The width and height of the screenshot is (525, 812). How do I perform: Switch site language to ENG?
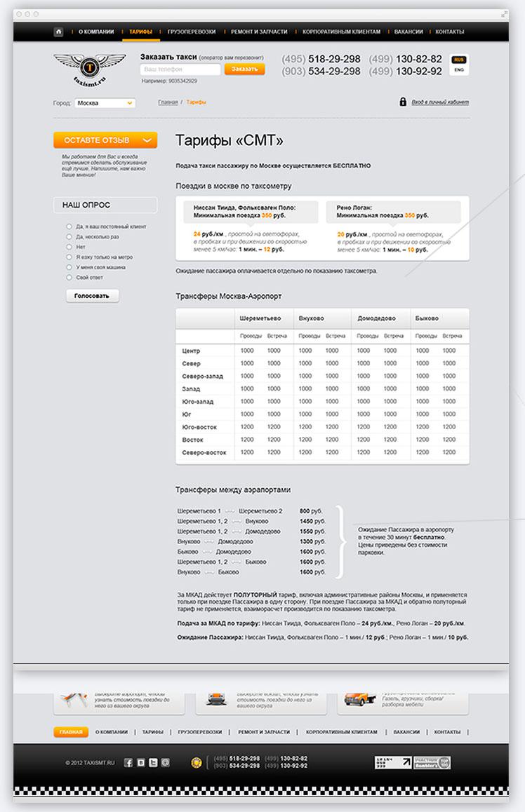pyautogui.click(x=458, y=70)
